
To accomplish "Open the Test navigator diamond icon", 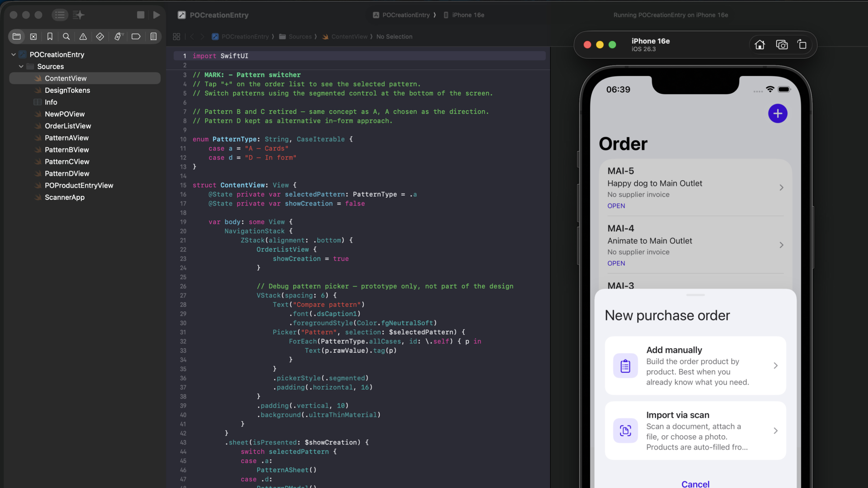I will (100, 36).
